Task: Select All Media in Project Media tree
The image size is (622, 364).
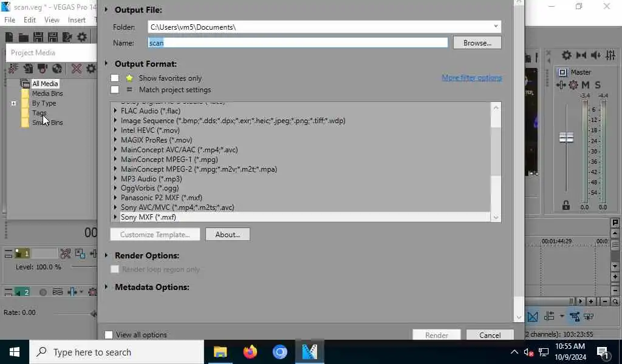Action: tap(45, 84)
